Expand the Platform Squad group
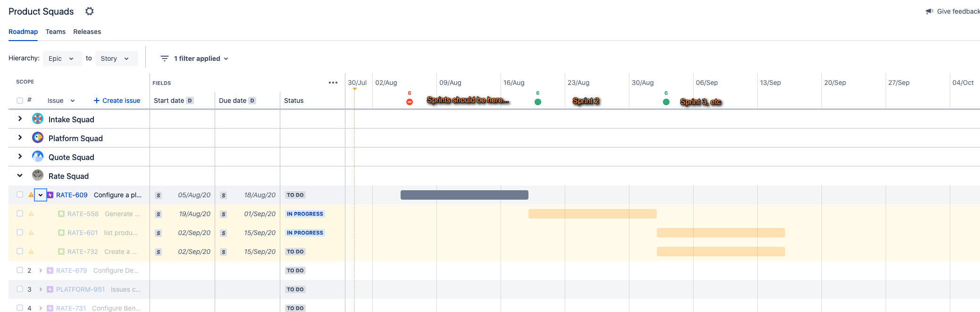This screenshot has width=980, height=312. coord(20,138)
